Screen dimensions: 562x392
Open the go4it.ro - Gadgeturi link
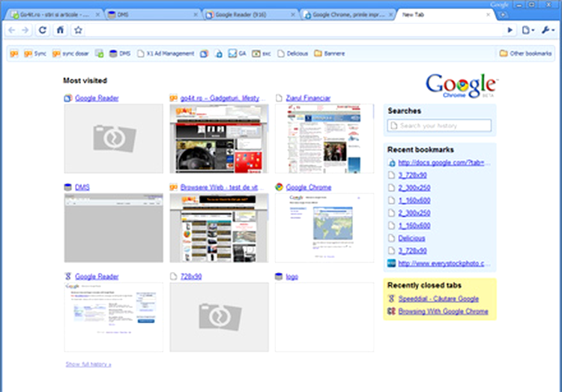point(223,98)
